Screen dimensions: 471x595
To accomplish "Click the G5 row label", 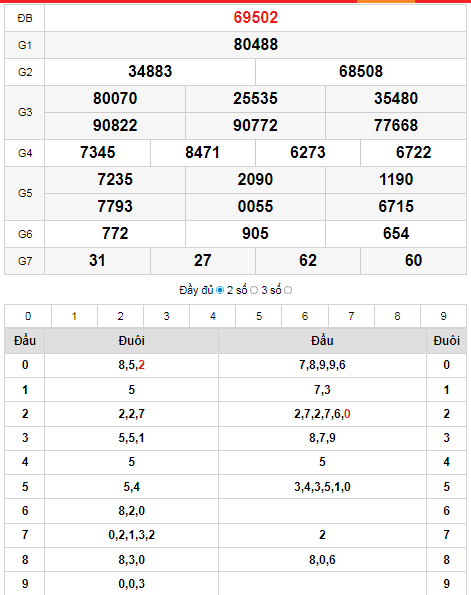I will pyautogui.click(x=25, y=193).
